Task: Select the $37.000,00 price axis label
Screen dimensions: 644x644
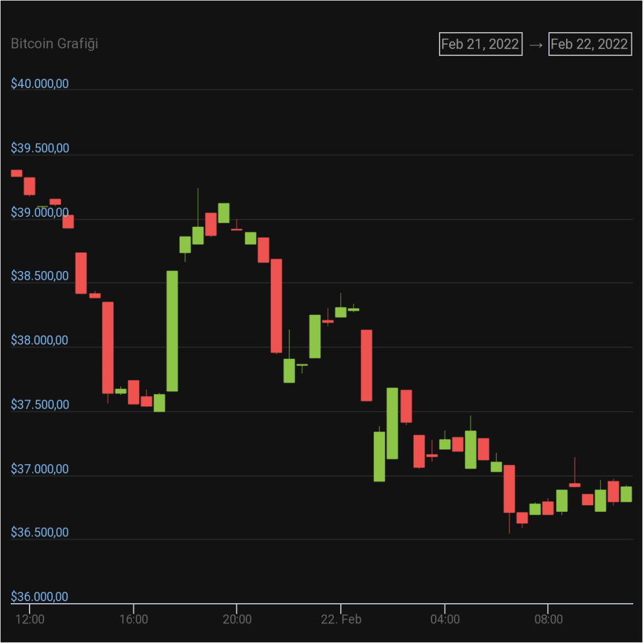Action: pos(40,469)
